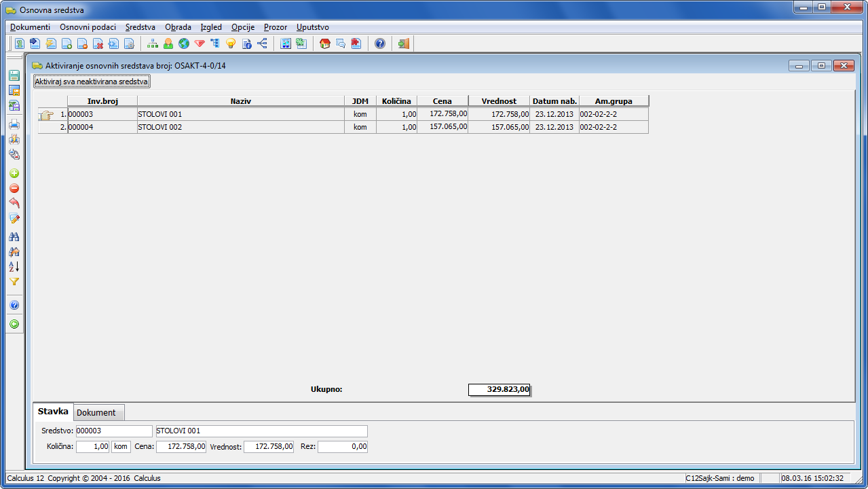
Task: Switch to the Dokument tab
Action: (x=96, y=412)
